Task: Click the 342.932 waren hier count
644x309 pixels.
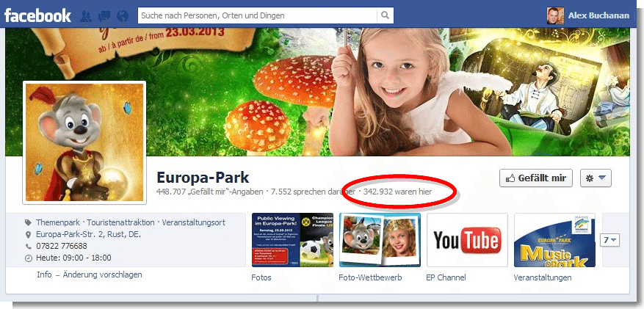Action: pos(397,192)
